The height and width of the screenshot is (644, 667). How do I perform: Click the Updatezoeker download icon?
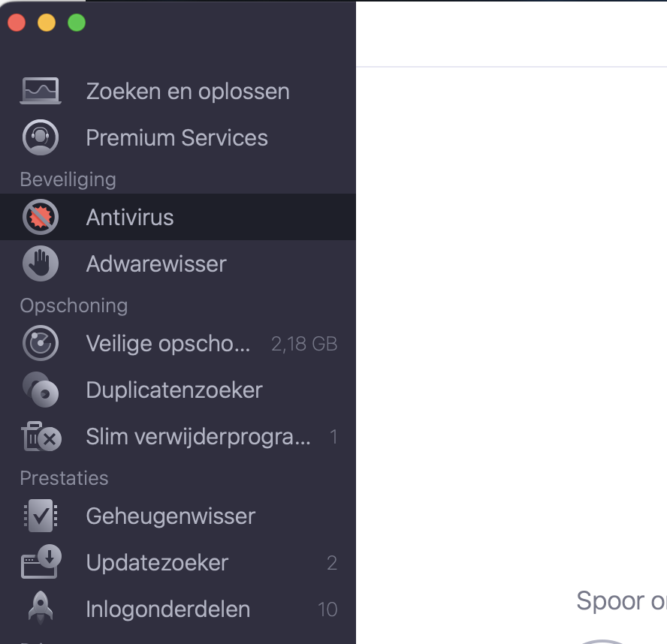41,562
